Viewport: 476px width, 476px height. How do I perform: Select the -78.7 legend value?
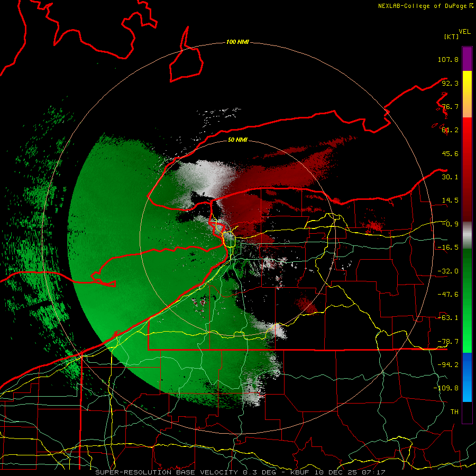pos(448,342)
